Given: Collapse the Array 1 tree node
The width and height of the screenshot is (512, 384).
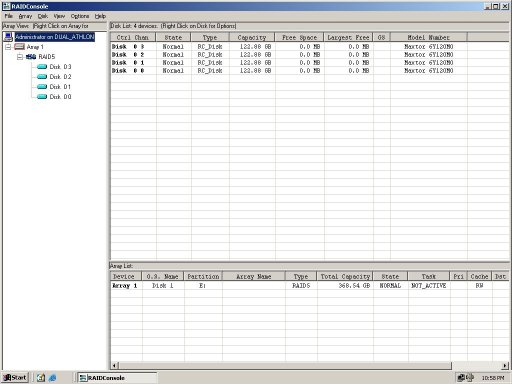Looking at the screenshot, I should click(8, 47).
